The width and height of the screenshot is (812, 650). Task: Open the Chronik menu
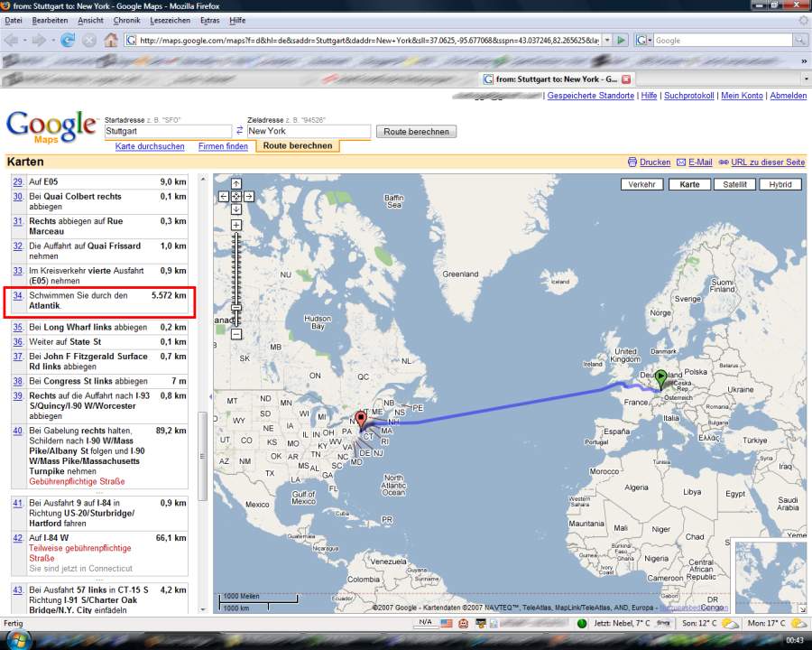(127, 21)
